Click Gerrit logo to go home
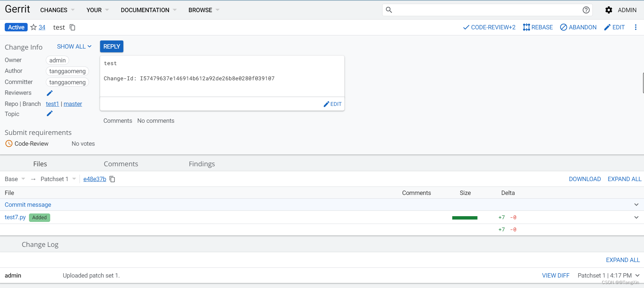 click(x=18, y=9)
